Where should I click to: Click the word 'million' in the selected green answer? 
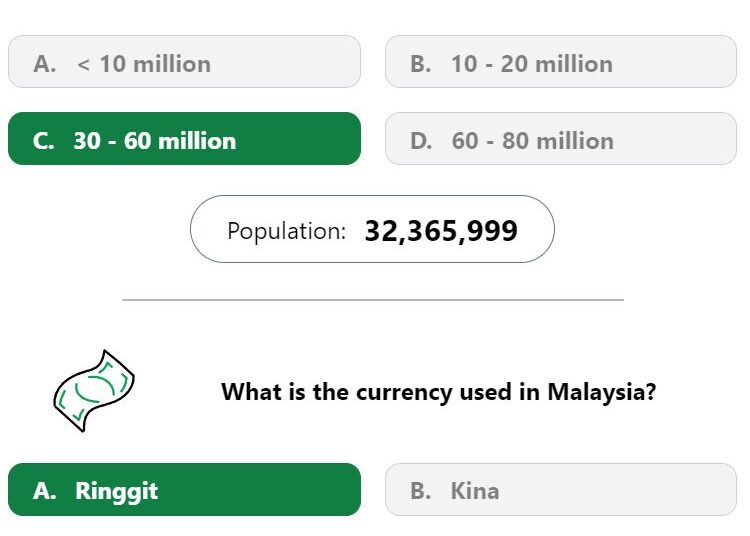197,141
